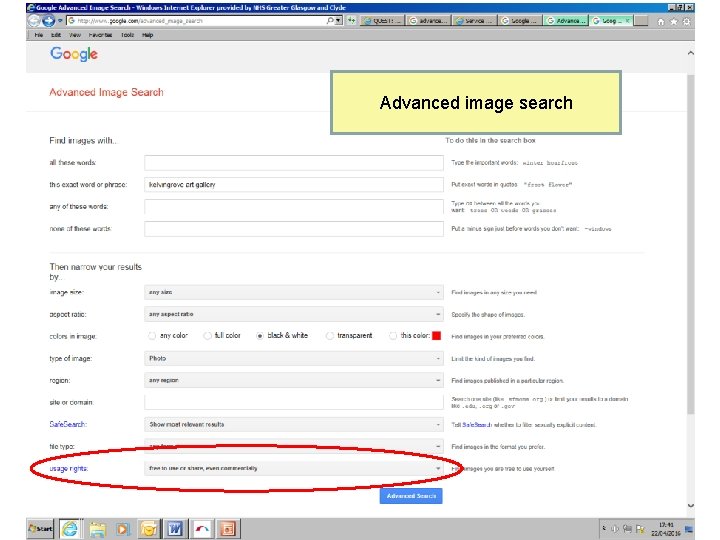Select the 'transparent' radio button
Viewport: 720px width, 540px height.
(330, 336)
